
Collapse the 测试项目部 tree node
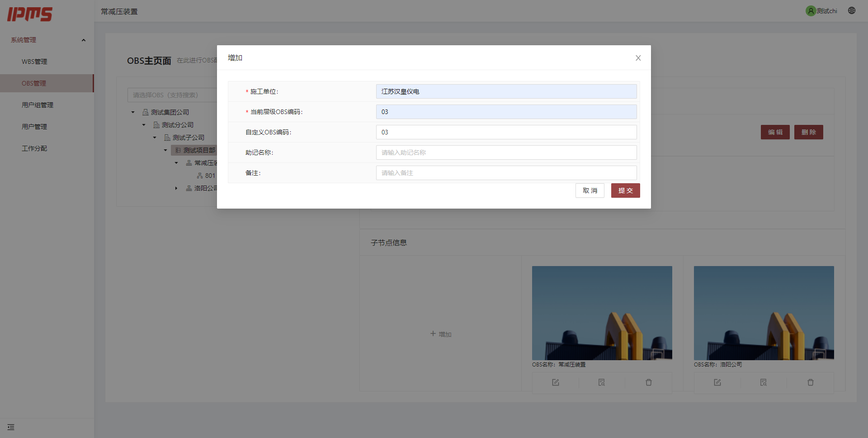165,150
